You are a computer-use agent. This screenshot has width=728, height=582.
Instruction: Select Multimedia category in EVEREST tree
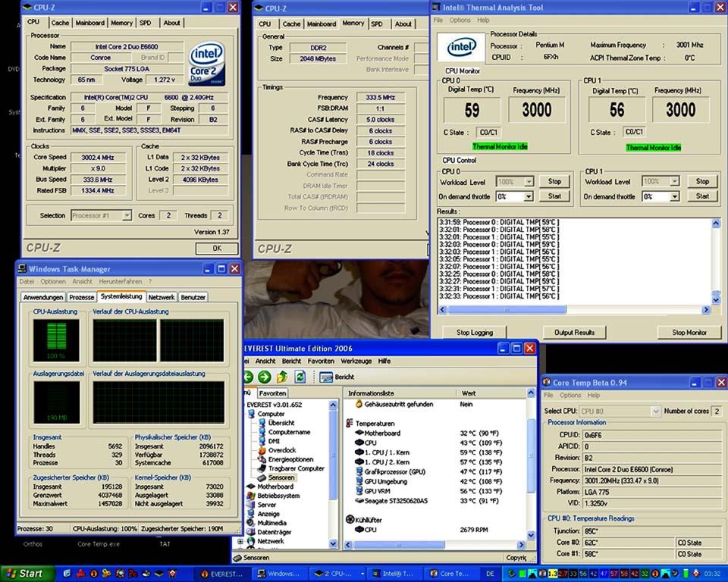click(x=271, y=523)
